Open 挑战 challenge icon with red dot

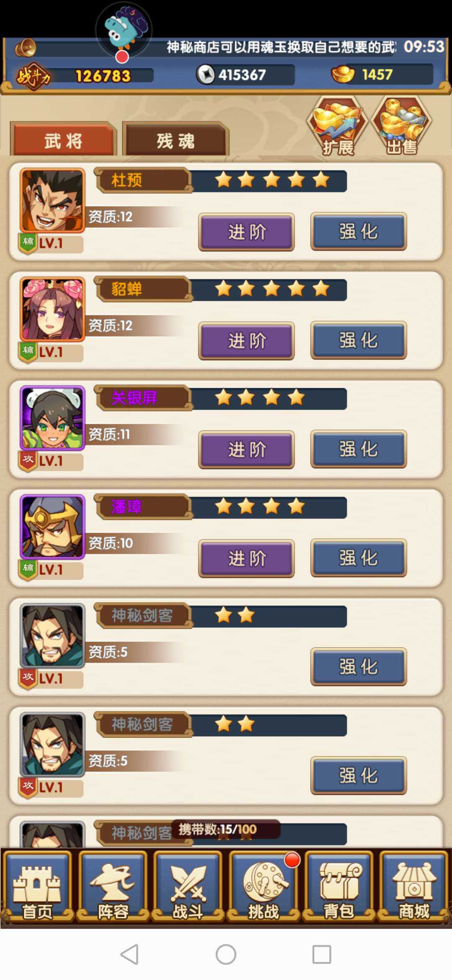(264, 886)
